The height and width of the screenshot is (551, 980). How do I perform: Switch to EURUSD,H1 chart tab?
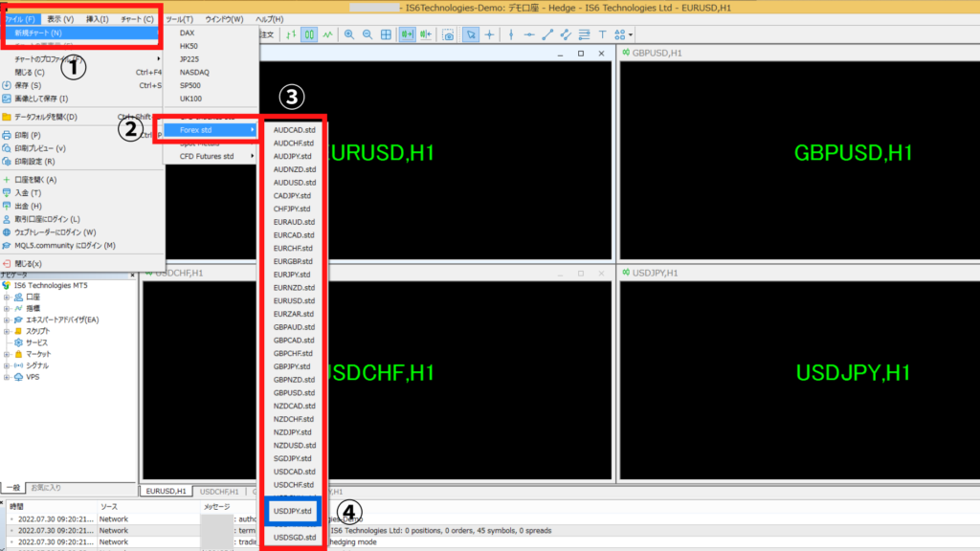[166, 492]
